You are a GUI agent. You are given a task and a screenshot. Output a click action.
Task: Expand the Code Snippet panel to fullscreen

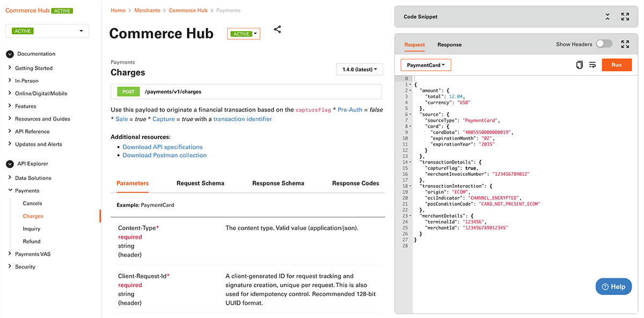pyautogui.click(x=625, y=17)
